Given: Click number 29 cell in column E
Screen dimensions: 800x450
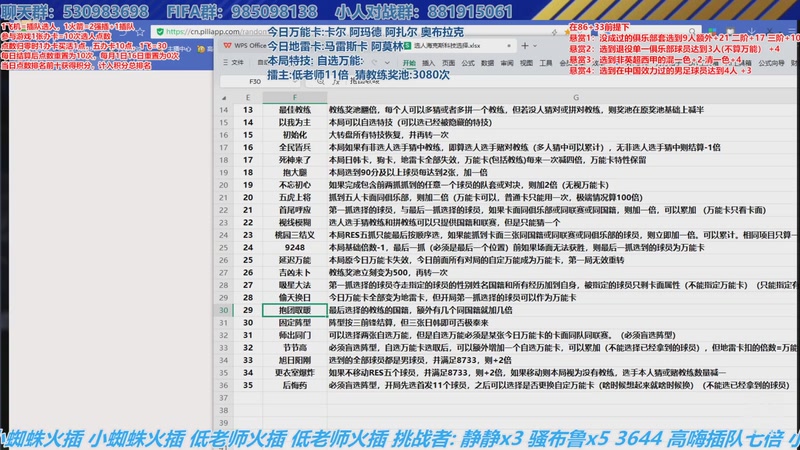Looking at the screenshot, I should (x=248, y=310).
